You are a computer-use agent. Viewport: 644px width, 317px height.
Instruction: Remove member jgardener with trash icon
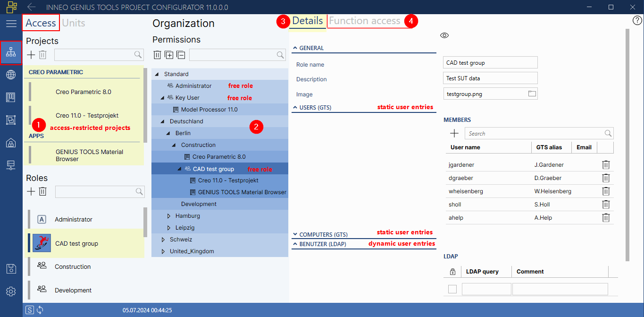[606, 165]
